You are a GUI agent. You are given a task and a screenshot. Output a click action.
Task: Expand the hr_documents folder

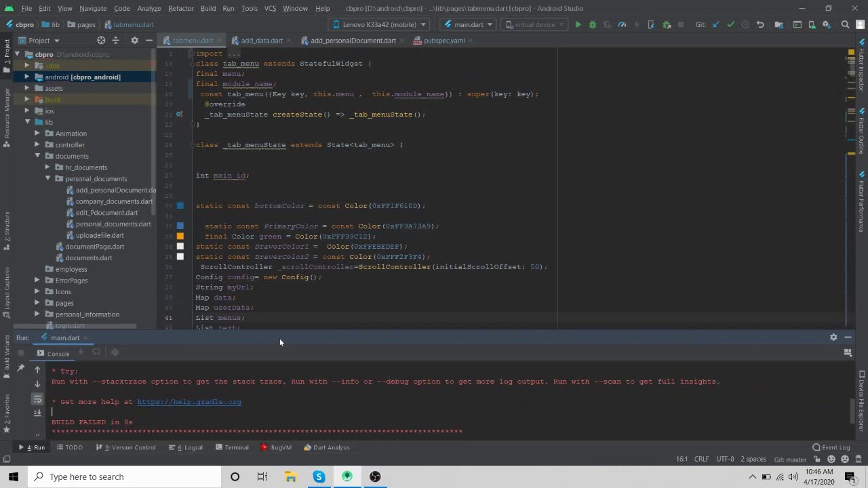coord(47,167)
